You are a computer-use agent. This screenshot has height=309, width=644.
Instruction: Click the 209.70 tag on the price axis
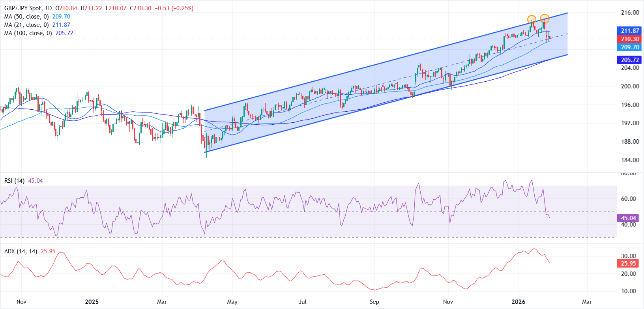coord(630,47)
